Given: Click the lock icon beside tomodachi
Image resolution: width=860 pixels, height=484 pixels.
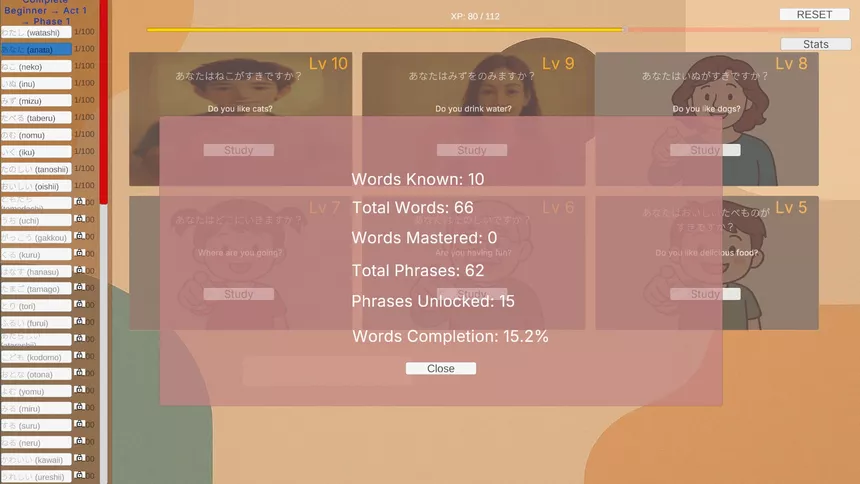Looking at the screenshot, I should (x=80, y=201).
